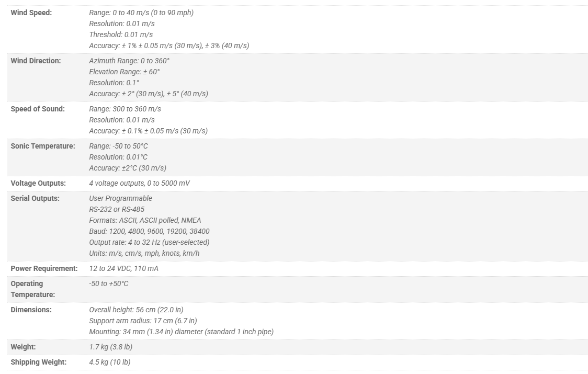This screenshot has height=374, width=588.
Task: Click the Azimuth Range 0 to 360° text
Action: pyautogui.click(x=129, y=61)
